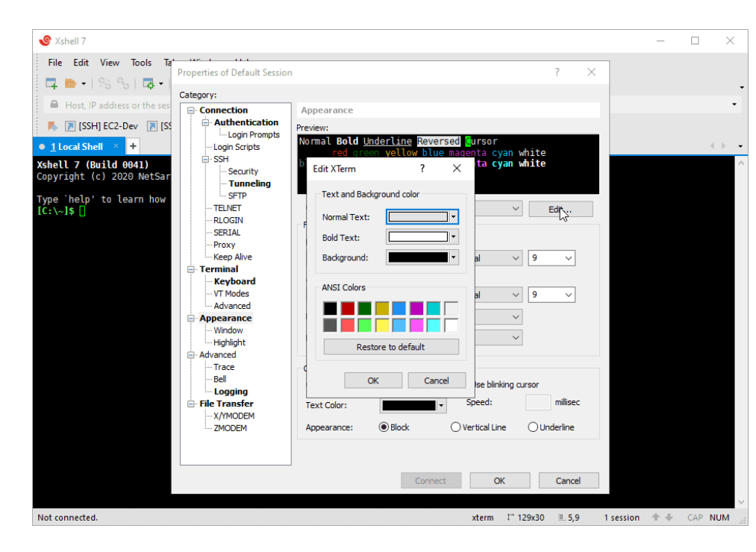
Task: Close the Local Shell tab with its X
Action: coord(116,146)
